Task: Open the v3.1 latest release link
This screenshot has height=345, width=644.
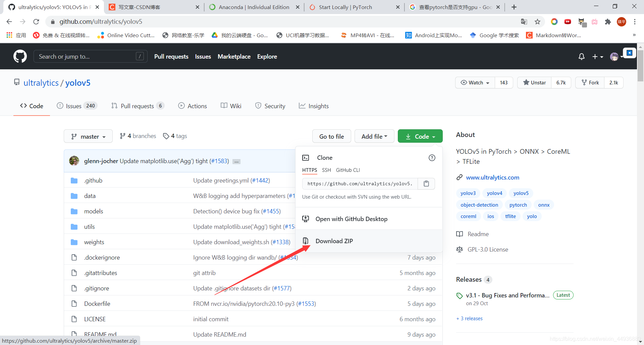Action: (507, 295)
